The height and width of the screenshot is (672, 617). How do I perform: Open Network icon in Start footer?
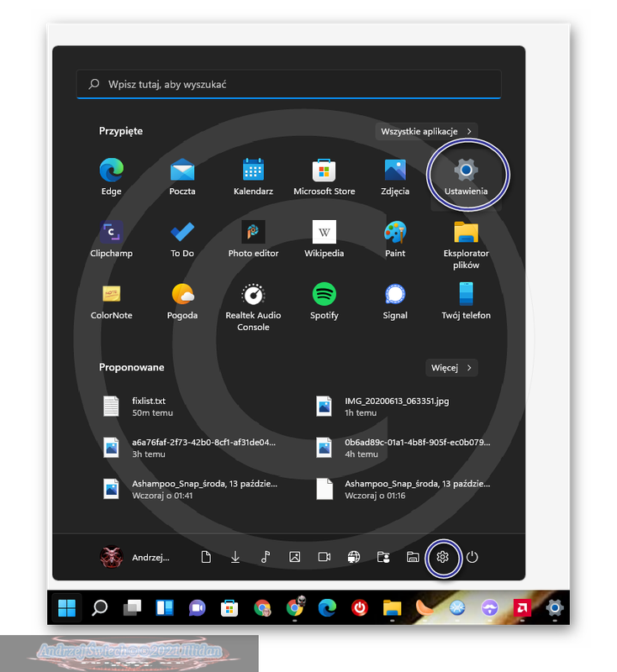[354, 557]
